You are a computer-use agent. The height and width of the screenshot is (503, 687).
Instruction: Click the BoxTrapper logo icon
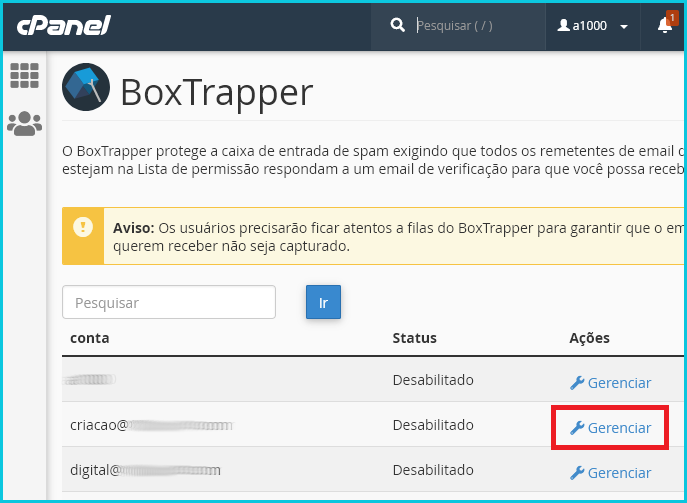tap(86, 87)
